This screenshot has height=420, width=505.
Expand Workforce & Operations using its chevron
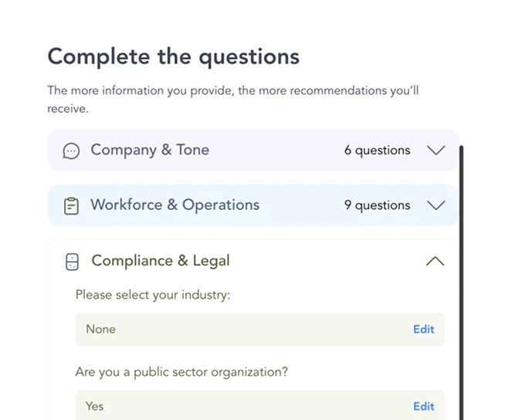coord(436,205)
